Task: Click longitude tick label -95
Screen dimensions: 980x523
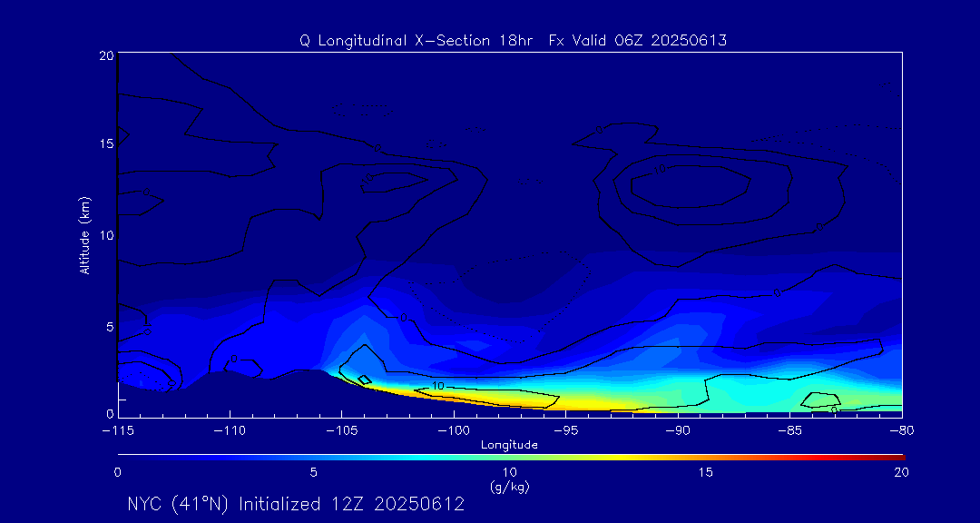Action: point(565,430)
